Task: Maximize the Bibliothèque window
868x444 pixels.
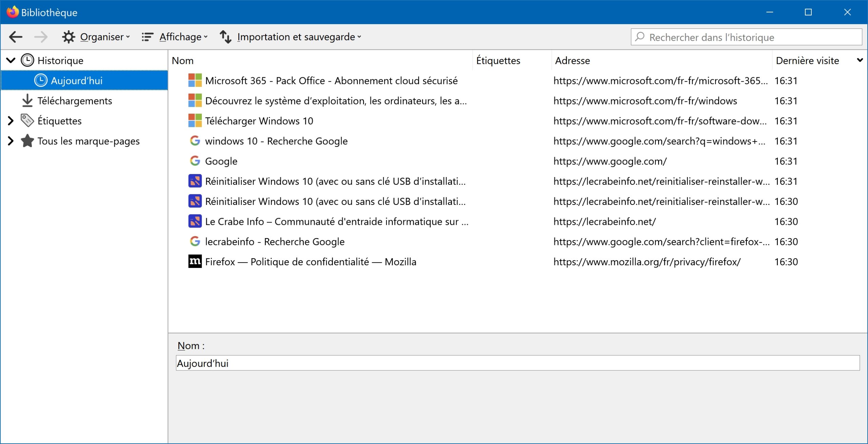Action: (808, 12)
